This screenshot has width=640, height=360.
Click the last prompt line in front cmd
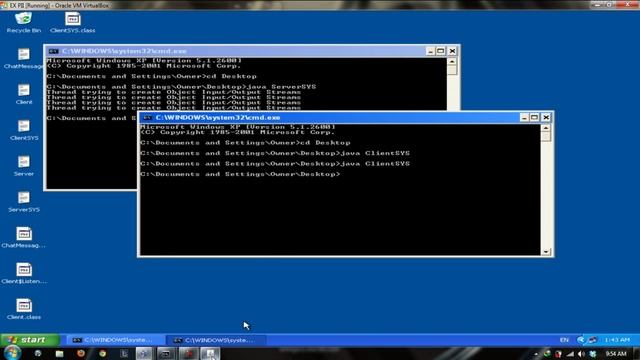[x=240, y=174]
